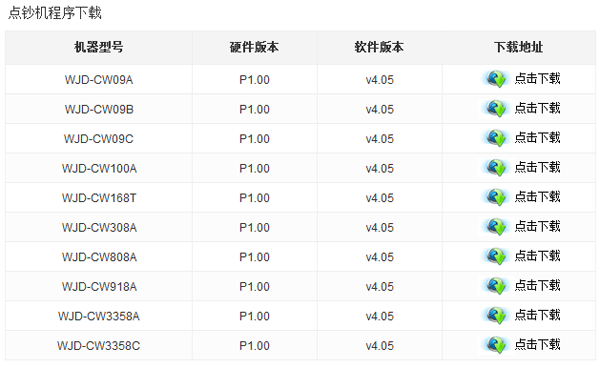Click download globe icon for WJD-CW09B
This screenshot has width=600, height=368.
pyautogui.click(x=496, y=109)
